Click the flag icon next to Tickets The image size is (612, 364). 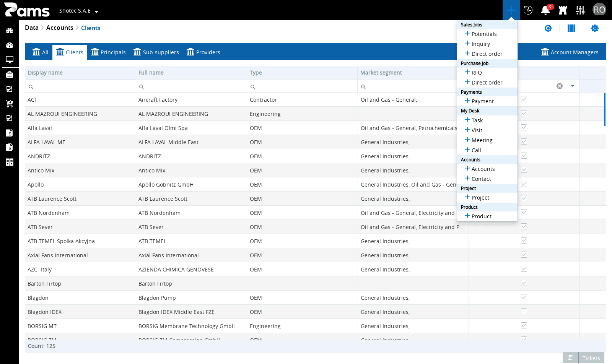coord(570,358)
